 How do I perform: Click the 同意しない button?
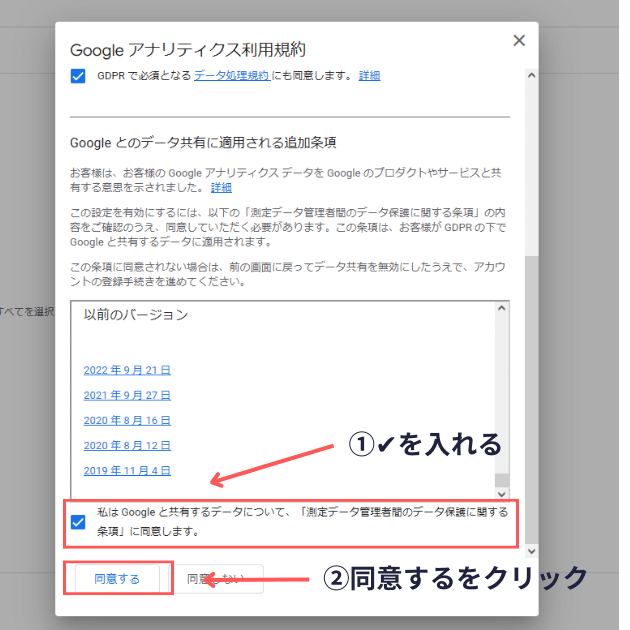(x=216, y=579)
